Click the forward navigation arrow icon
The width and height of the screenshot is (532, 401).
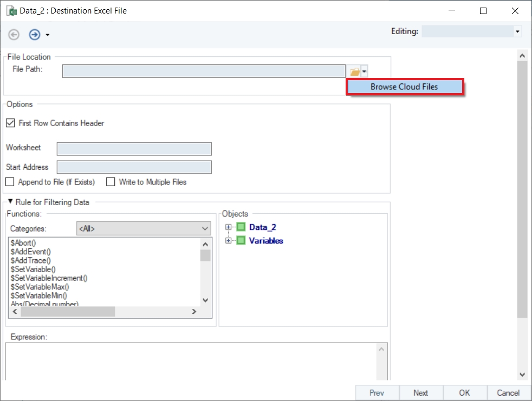[x=35, y=35]
